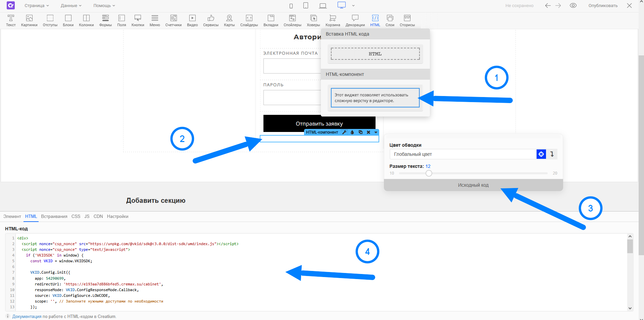Open the Слои tool
644x320 pixels.
click(390, 20)
